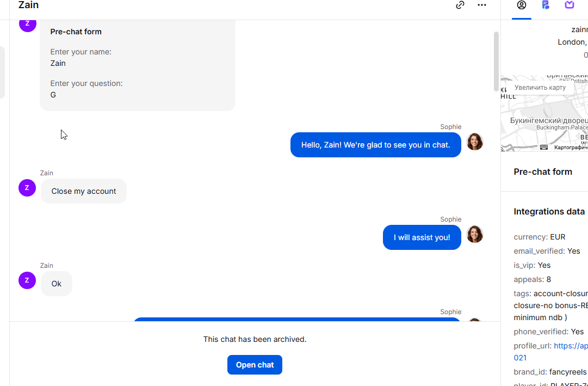Screen dimensions: 588x386
Task: Click the keyboard shortcuts icon on map
Action: coord(544,147)
